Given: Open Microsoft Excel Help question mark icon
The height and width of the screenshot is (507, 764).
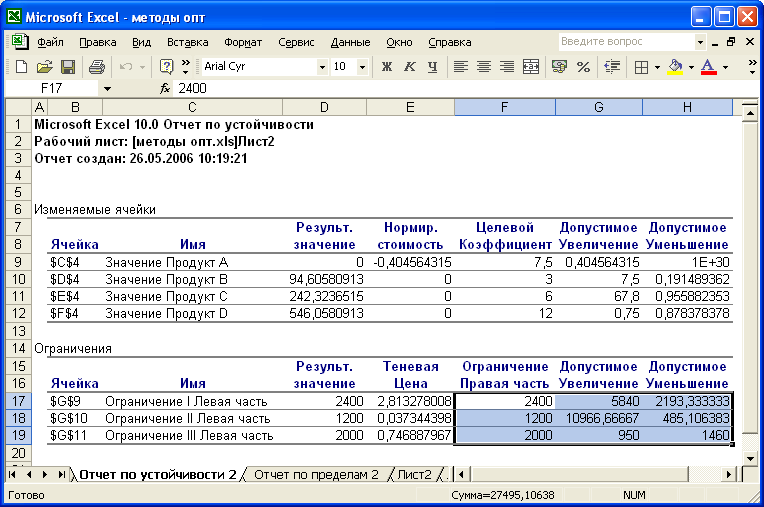Looking at the screenshot, I should pos(167,67).
